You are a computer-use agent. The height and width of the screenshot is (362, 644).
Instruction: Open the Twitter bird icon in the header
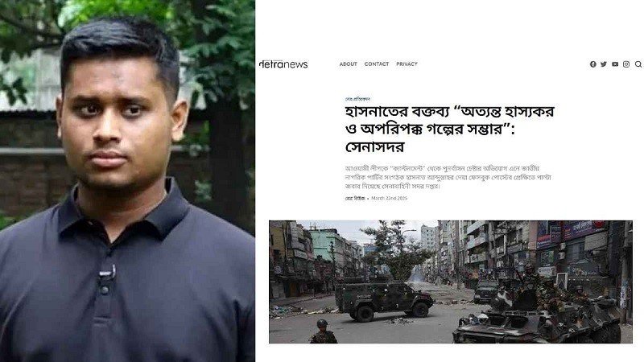pos(603,64)
